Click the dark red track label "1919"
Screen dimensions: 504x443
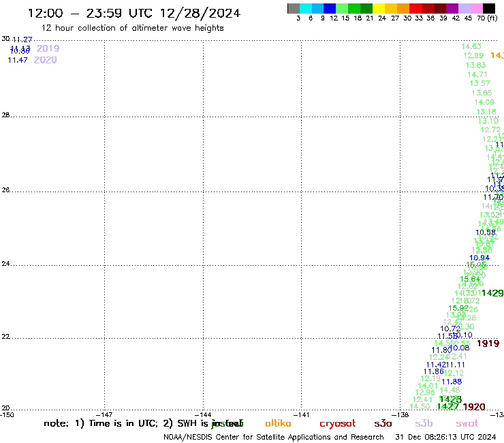(x=488, y=343)
